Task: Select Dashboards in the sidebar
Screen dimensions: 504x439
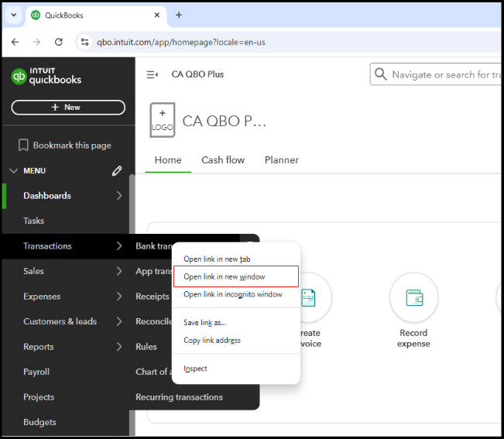Action: [47, 195]
